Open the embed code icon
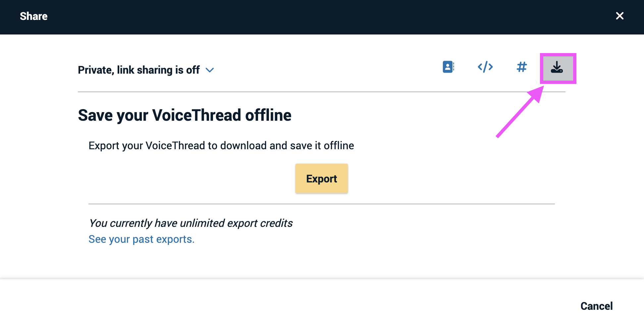The height and width of the screenshot is (331, 644). 485,67
